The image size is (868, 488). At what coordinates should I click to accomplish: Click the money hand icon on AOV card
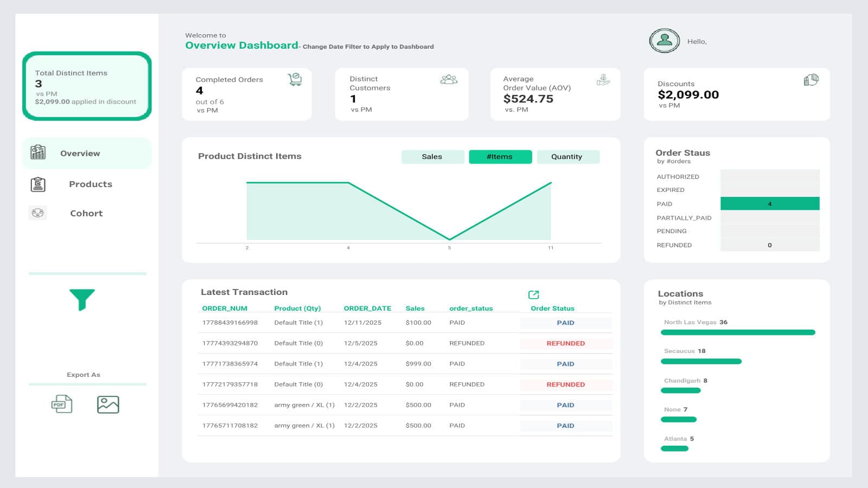(x=603, y=80)
